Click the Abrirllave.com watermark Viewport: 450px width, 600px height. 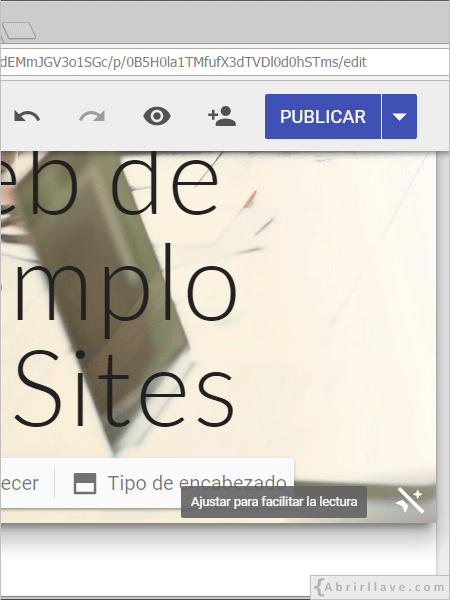380,587
